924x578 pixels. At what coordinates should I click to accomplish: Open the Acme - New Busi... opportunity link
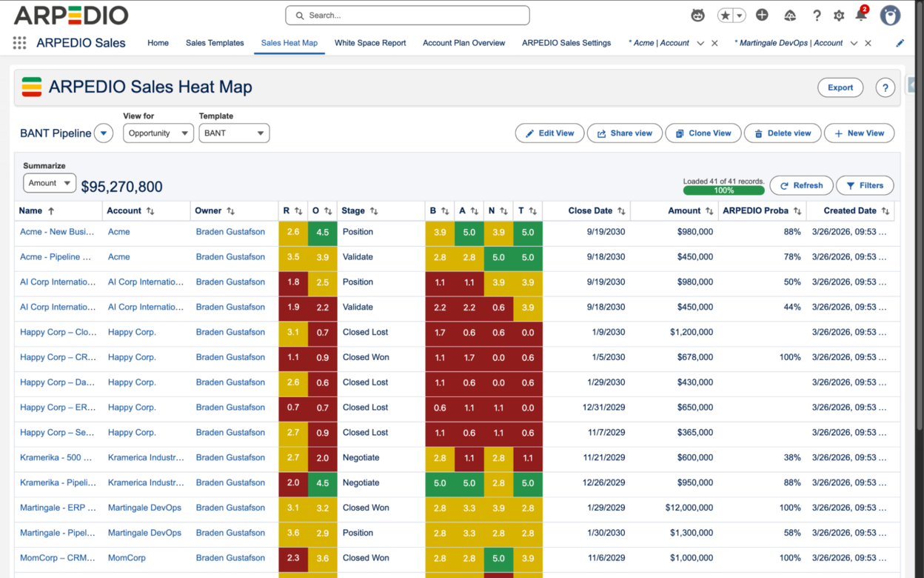coord(57,232)
